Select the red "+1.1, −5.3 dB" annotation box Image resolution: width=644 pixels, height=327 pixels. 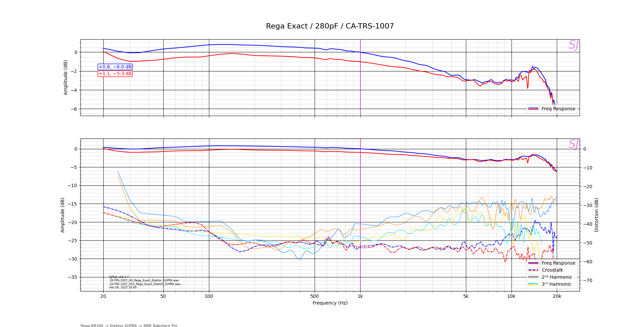115,74
